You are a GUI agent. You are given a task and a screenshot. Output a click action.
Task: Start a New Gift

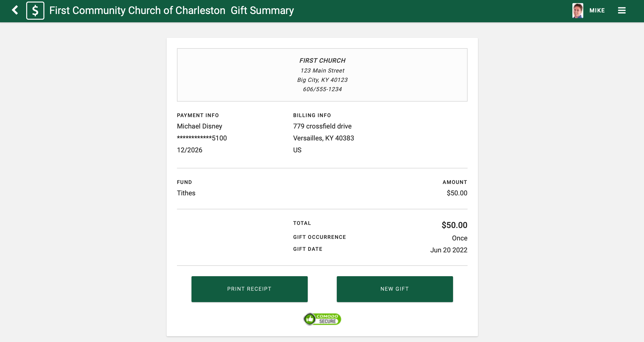click(395, 289)
